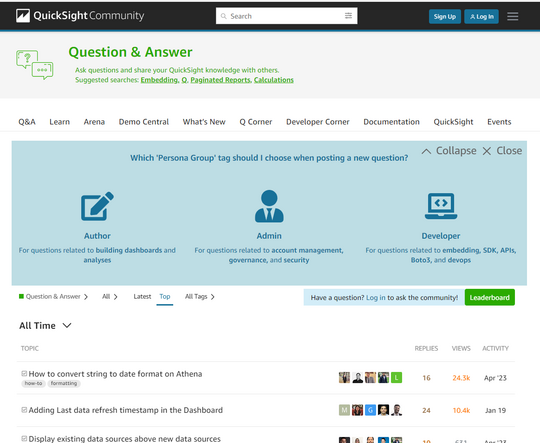Image resolution: width=540 pixels, height=443 pixels.
Task: Follow the Paginated Reports suggested search link
Action: (x=221, y=80)
